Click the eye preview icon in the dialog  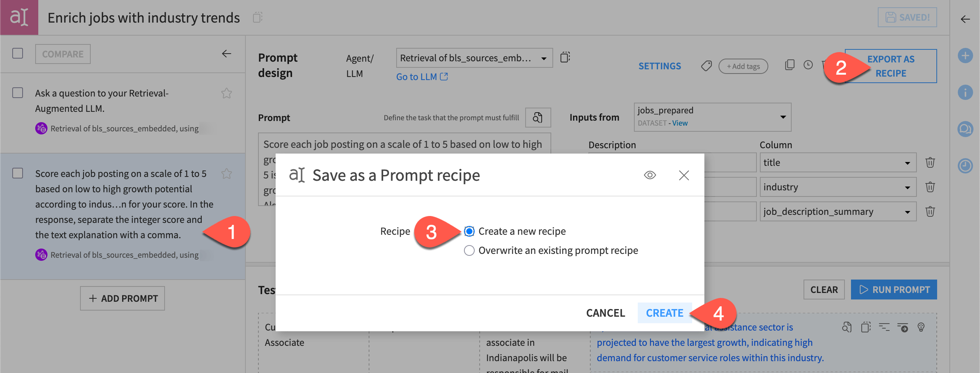pyautogui.click(x=650, y=175)
